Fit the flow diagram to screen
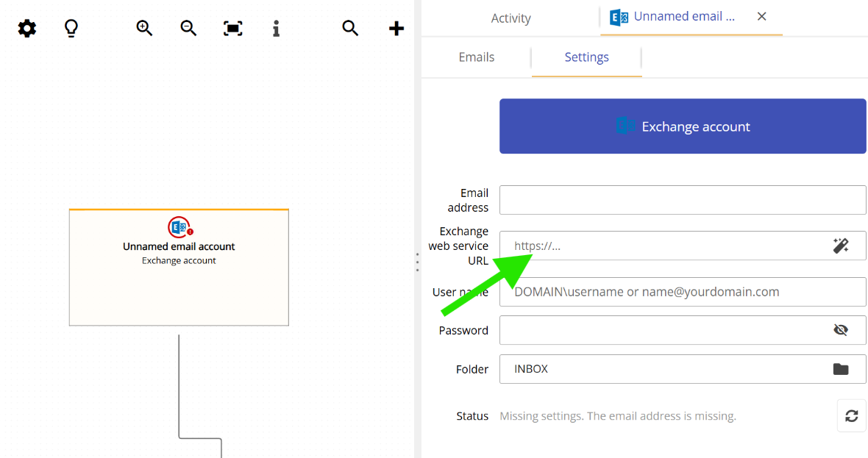 [x=232, y=28]
